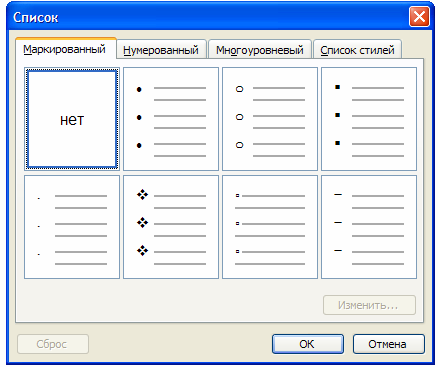Choose the hollow circle bullet list style
The height and width of the screenshot is (367, 438).
(270, 119)
